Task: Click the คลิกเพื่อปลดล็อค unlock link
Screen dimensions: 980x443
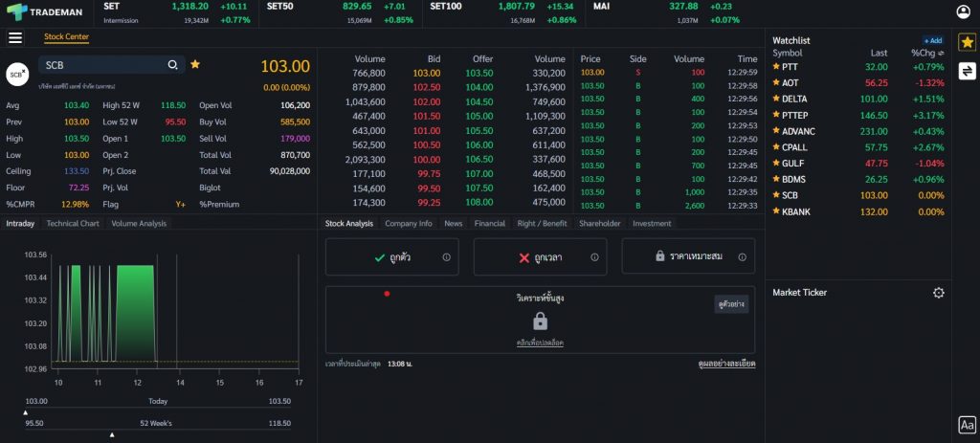Action: tap(540, 343)
